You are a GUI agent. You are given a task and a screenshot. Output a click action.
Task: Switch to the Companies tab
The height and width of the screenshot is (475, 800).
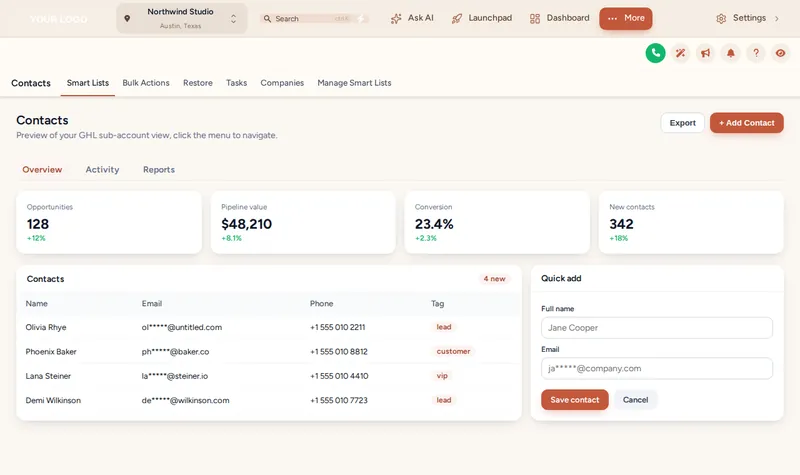282,83
